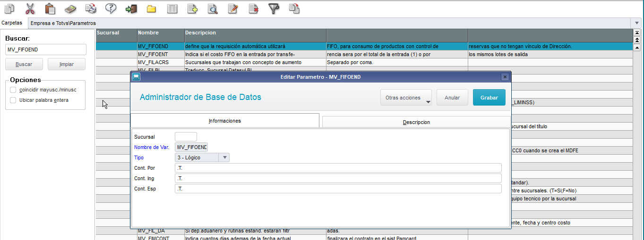Click the Nombre column header

[161, 35]
